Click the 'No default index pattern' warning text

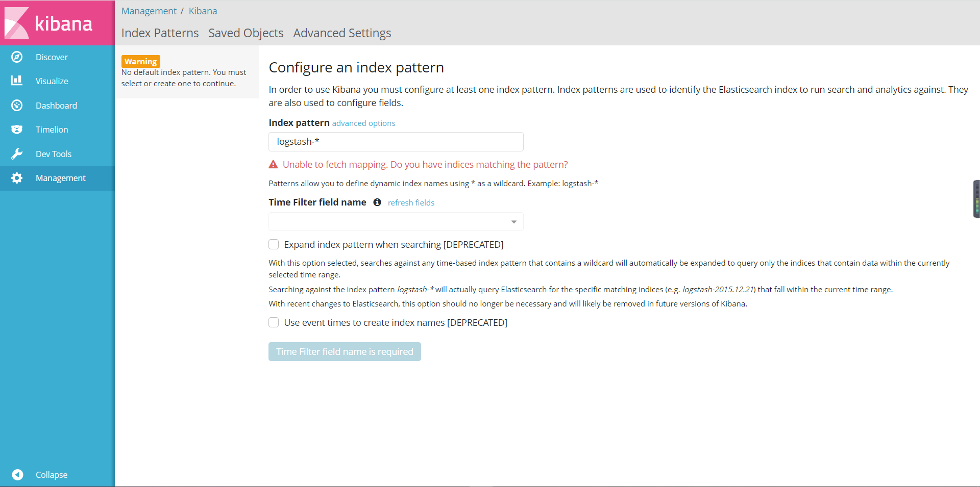click(x=184, y=78)
